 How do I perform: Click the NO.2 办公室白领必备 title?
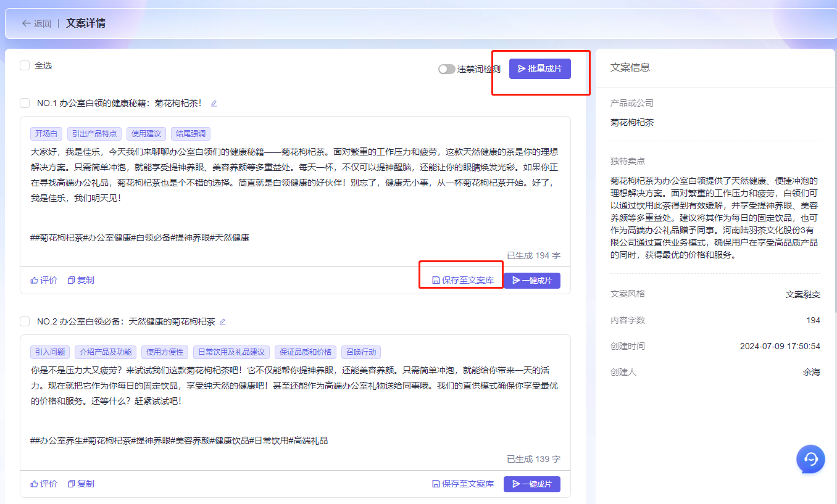click(x=126, y=321)
